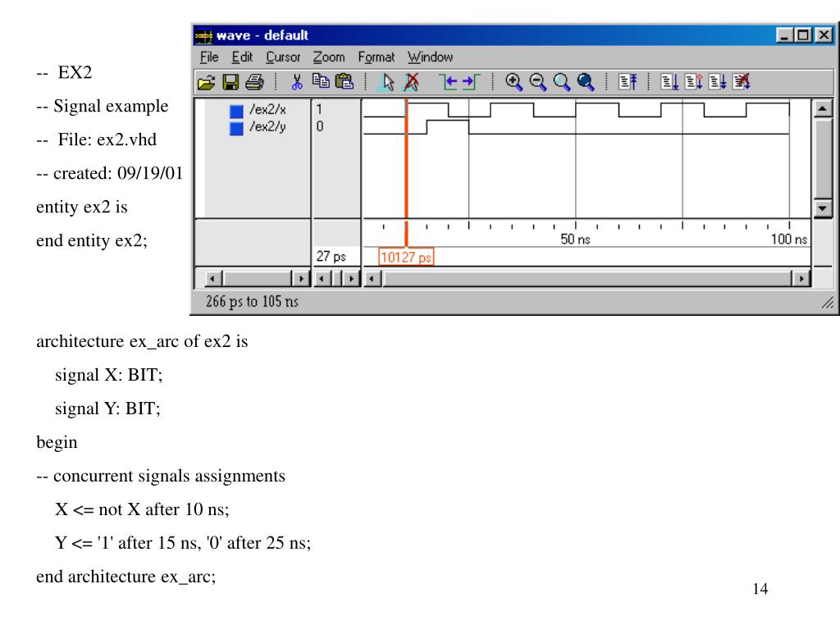The height and width of the screenshot is (630, 840).
Task: Click the Cut scissors icon
Action: point(296,82)
